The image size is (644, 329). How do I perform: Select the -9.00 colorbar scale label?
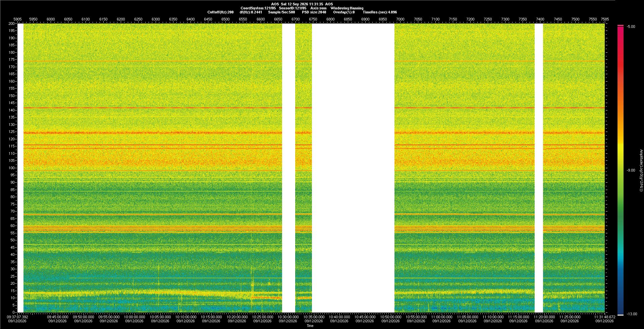click(x=631, y=170)
